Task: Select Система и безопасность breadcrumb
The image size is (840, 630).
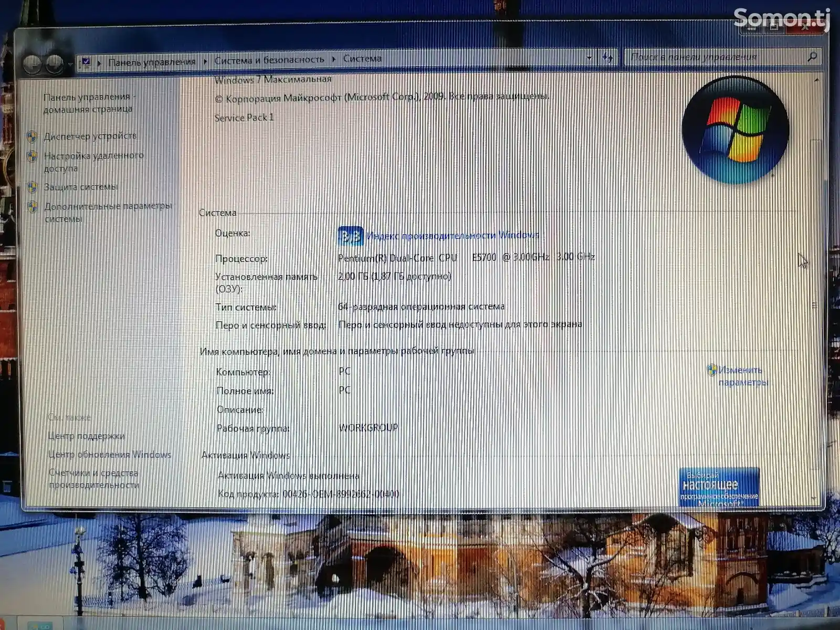Action: [269, 60]
